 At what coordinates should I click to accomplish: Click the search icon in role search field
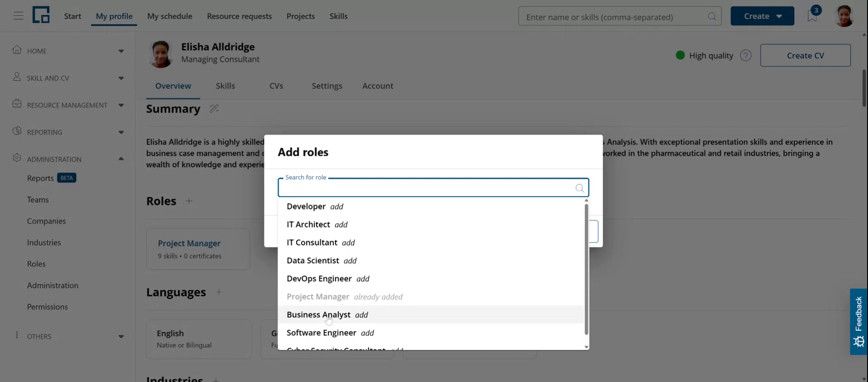coord(580,188)
